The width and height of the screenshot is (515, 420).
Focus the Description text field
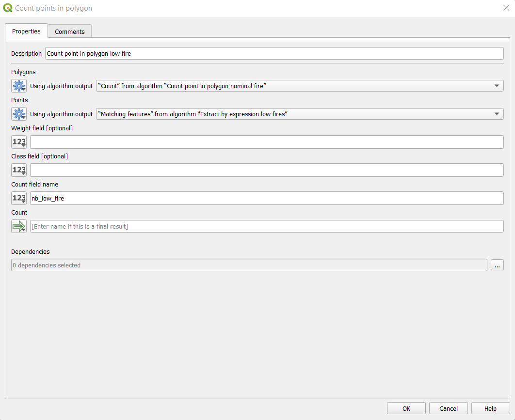[274, 53]
